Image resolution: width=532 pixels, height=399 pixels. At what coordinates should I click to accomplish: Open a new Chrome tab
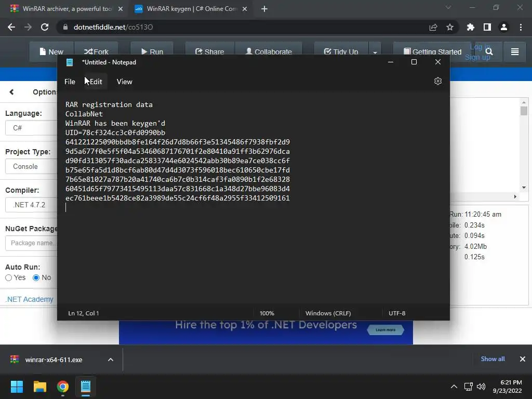pos(264,9)
